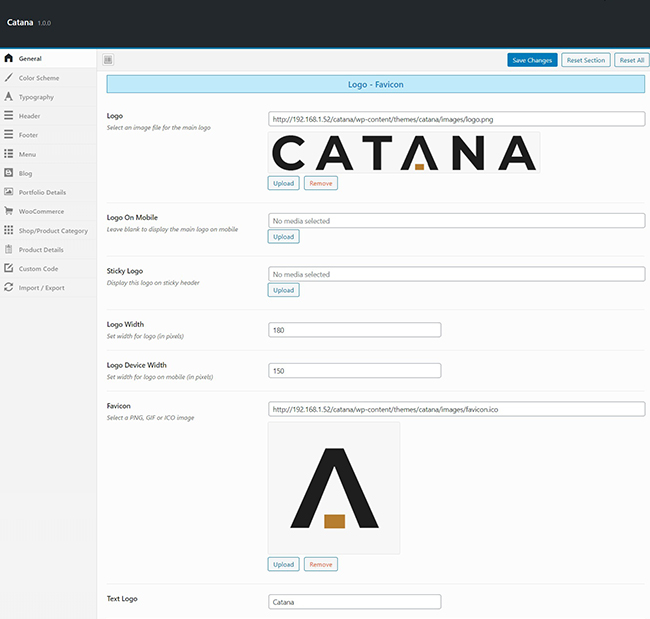Go to Header settings

click(48, 116)
